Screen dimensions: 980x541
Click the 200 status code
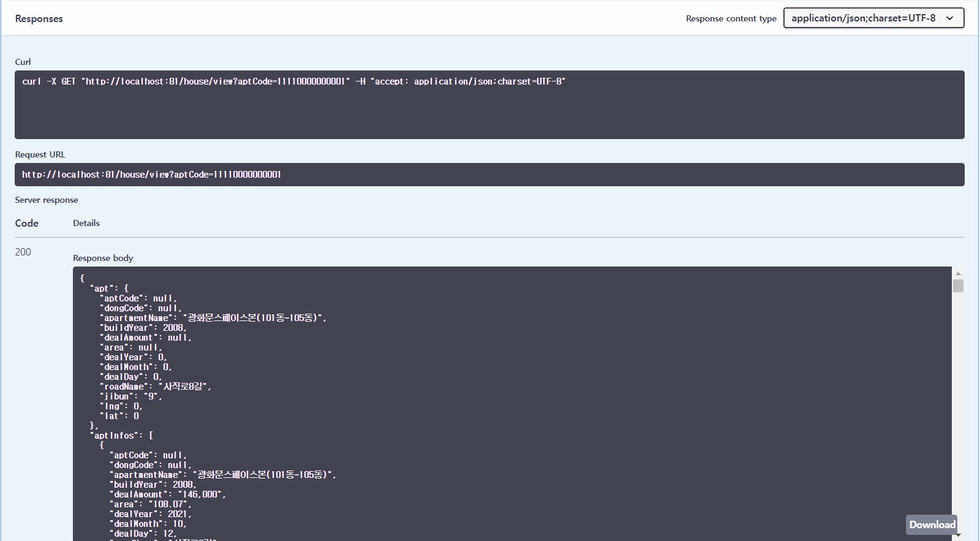pyautogui.click(x=23, y=252)
